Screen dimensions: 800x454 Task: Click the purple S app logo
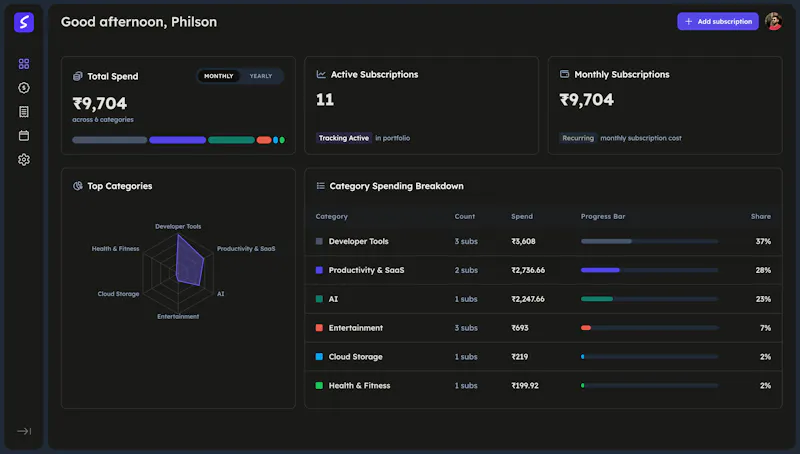[23, 22]
